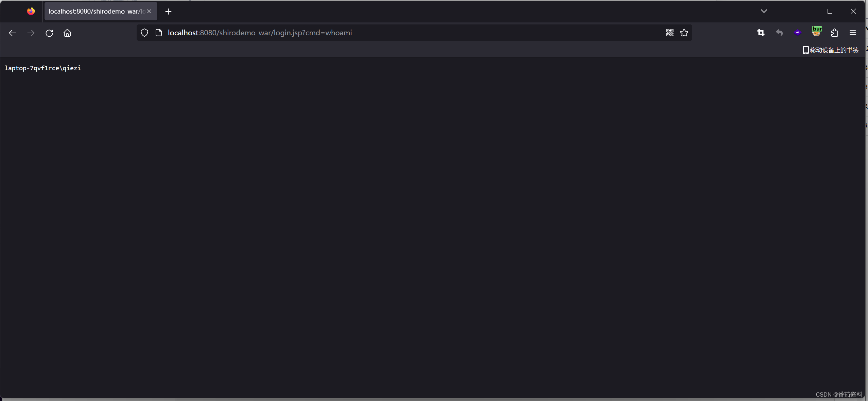Generate QR code for page
868x401 pixels.
click(670, 33)
